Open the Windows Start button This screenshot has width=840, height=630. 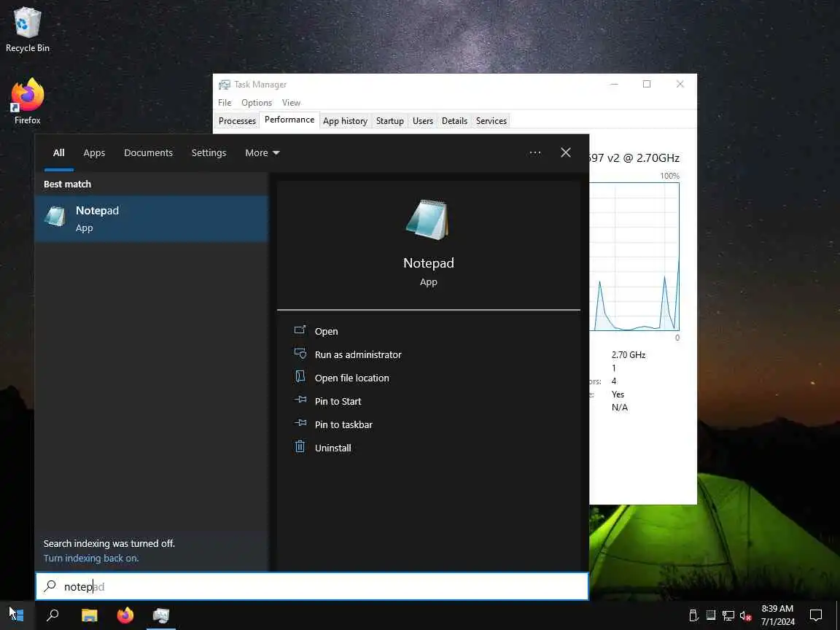[x=17, y=615]
